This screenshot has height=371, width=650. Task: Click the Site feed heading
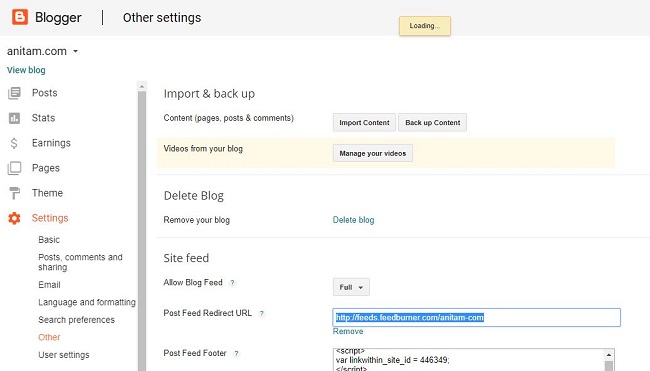tap(186, 258)
